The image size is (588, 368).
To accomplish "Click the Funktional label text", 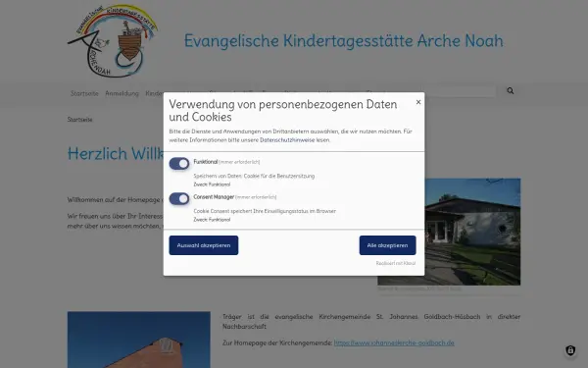I will coord(206,162).
